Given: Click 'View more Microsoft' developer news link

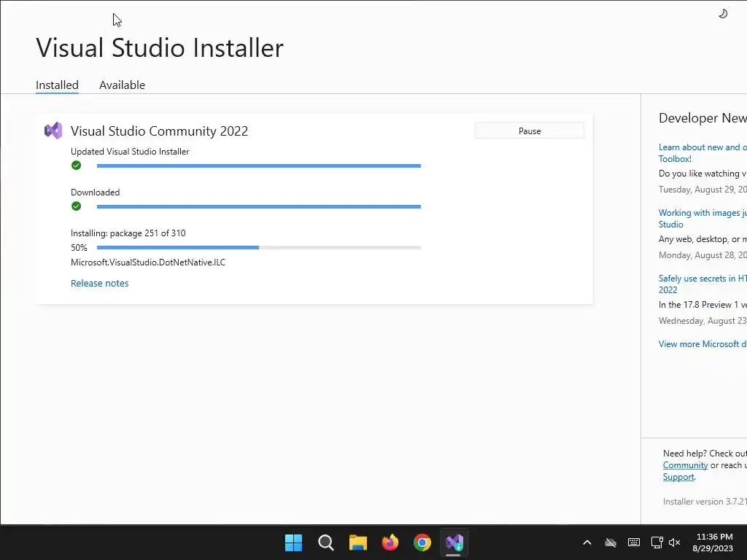Looking at the screenshot, I should coord(703,344).
